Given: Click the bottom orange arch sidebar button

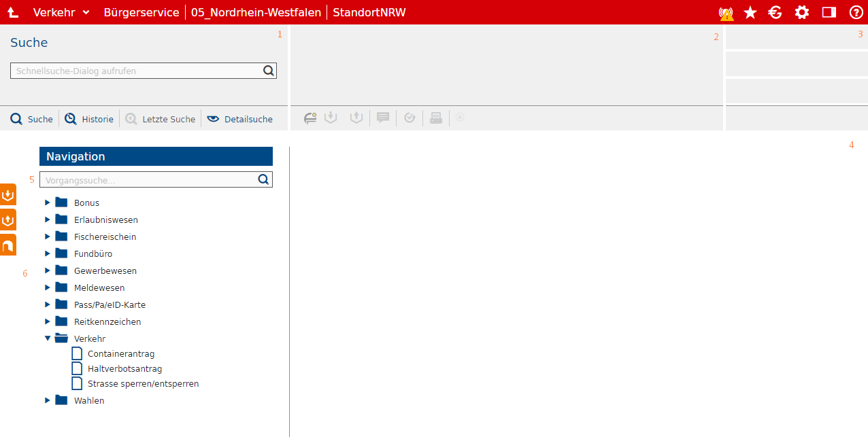Looking at the screenshot, I should [x=8, y=245].
